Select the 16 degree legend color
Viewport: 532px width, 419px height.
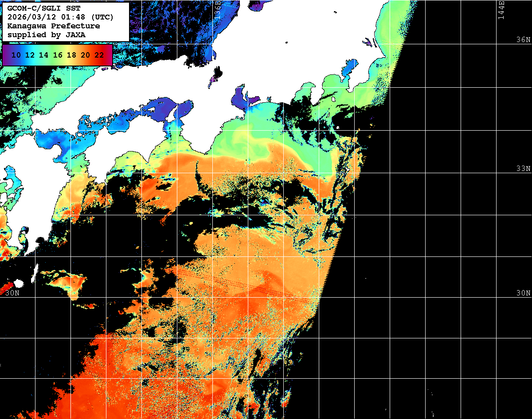pyautogui.click(x=58, y=55)
